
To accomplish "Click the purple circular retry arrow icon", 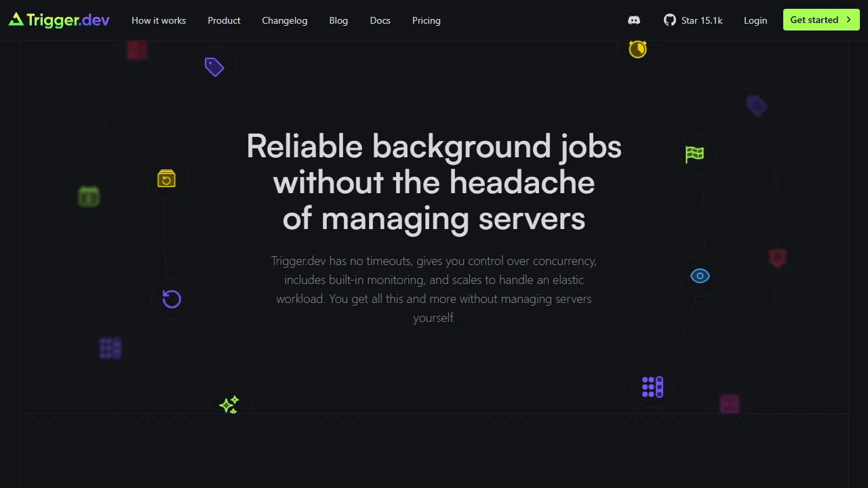I will point(172,298).
